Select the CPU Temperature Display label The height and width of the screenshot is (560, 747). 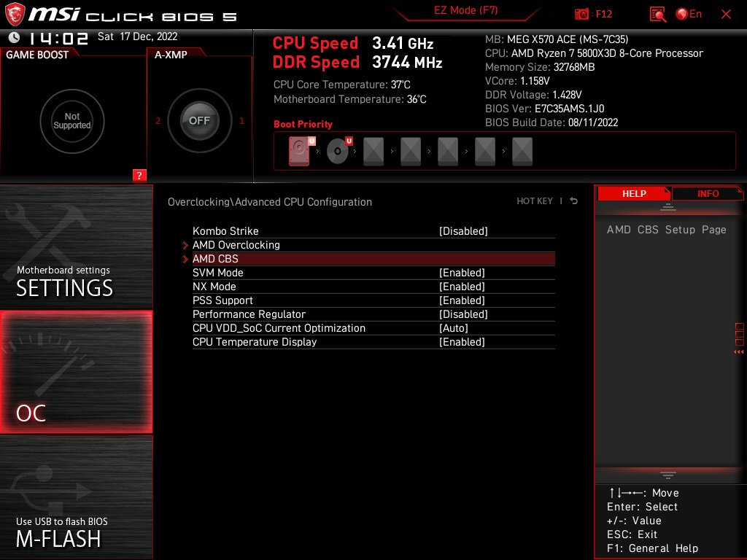(x=255, y=341)
